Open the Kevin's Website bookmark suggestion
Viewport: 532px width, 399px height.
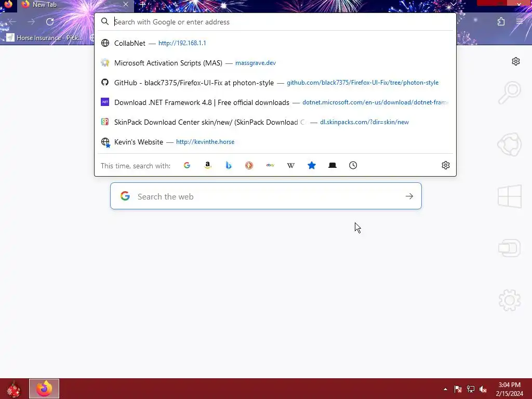[x=275, y=142]
